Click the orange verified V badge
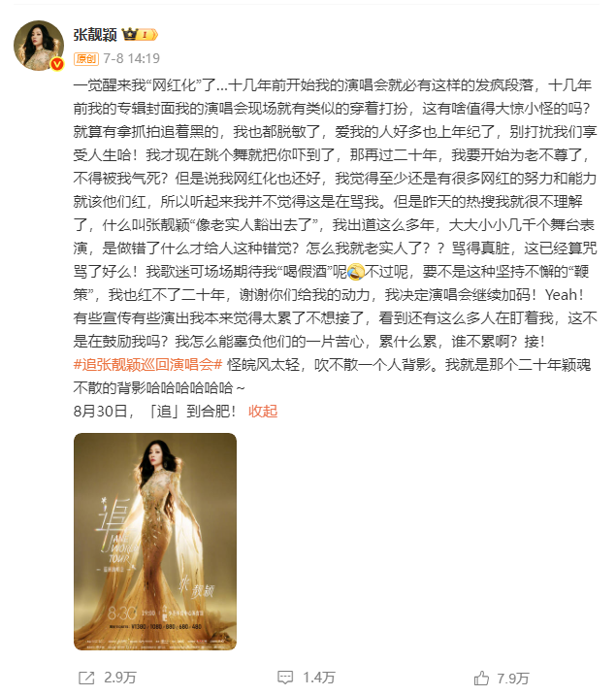 57,64
